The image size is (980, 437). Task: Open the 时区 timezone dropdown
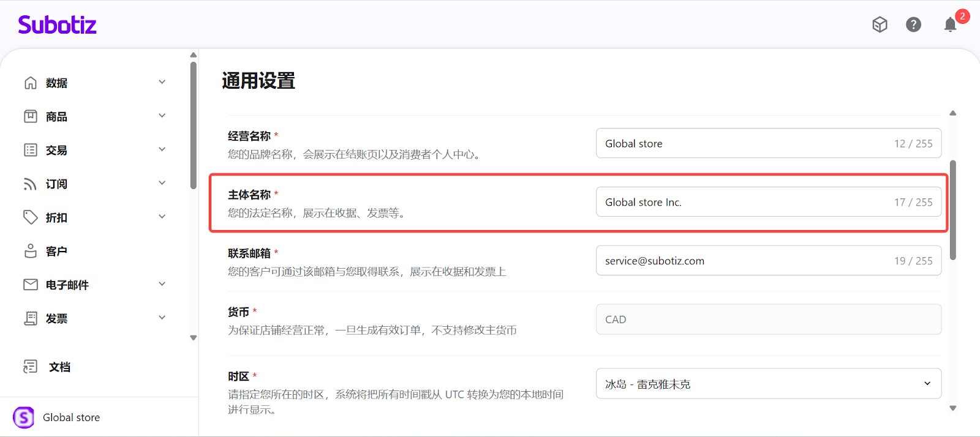pos(768,384)
